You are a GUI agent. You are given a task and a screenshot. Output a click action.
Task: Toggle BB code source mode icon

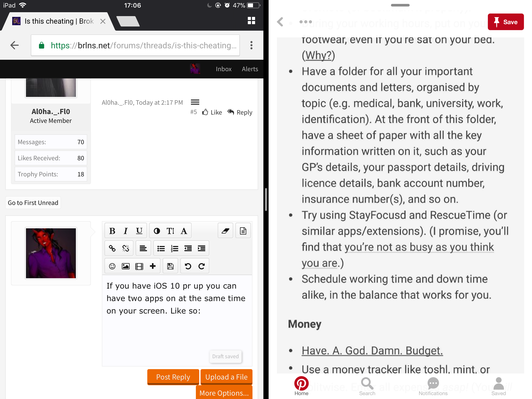click(x=243, y=231)
